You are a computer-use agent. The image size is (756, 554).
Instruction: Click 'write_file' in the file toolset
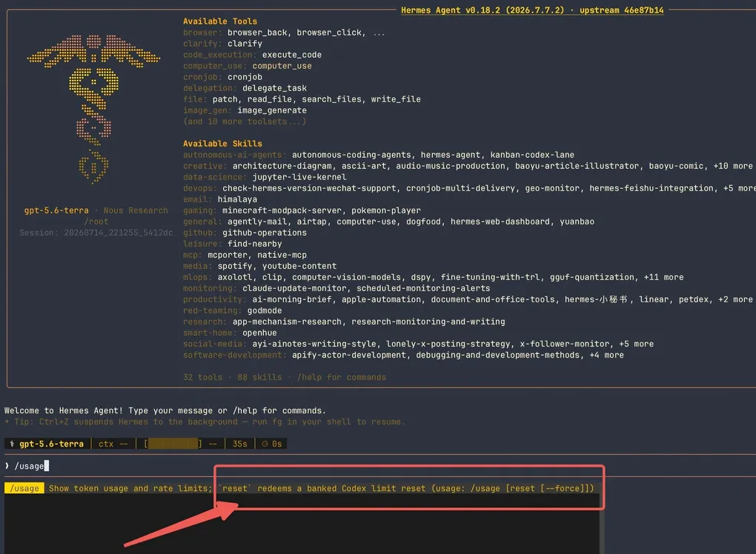tap(396, 99)
